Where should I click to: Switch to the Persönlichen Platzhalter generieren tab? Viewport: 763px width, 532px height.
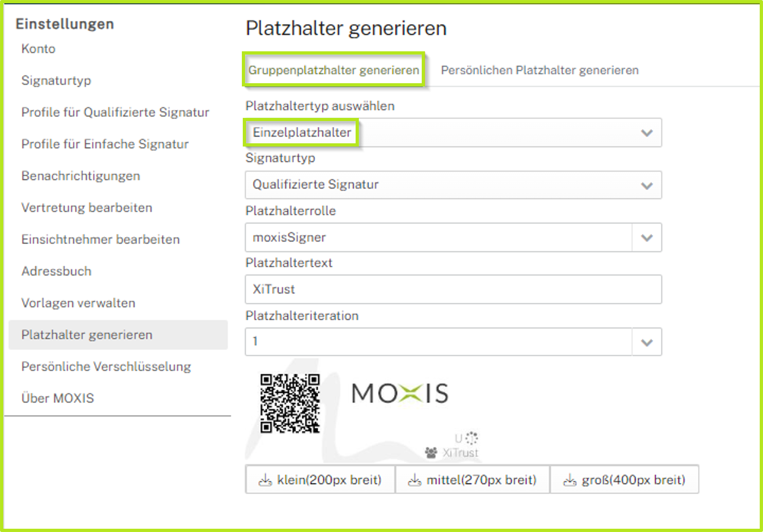pos(540,70)
